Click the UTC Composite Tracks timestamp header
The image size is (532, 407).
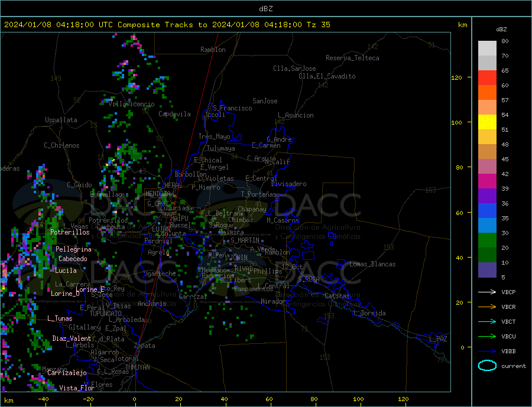pyautogui.click(x=167, y=25)
